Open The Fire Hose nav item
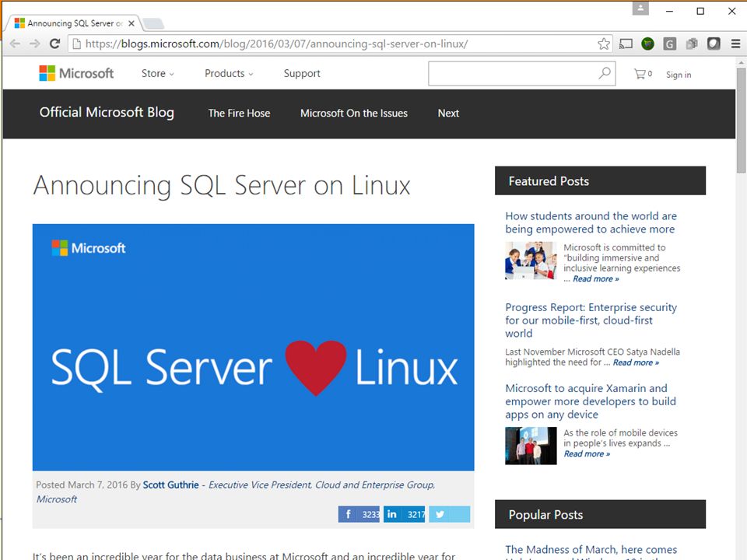The height and width of the screenshot is (560, 747). coord(239,114)
